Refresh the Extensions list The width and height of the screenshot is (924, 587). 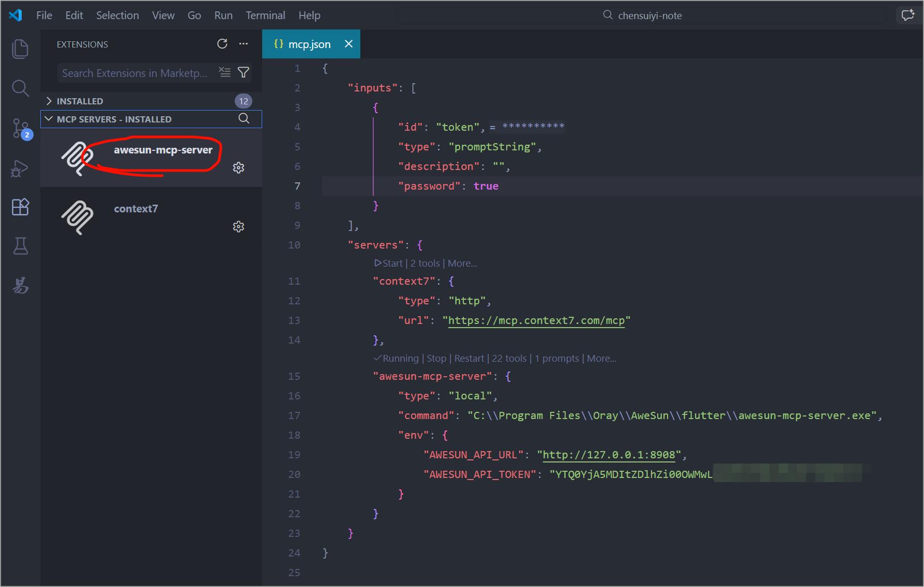tap(222, 44)
